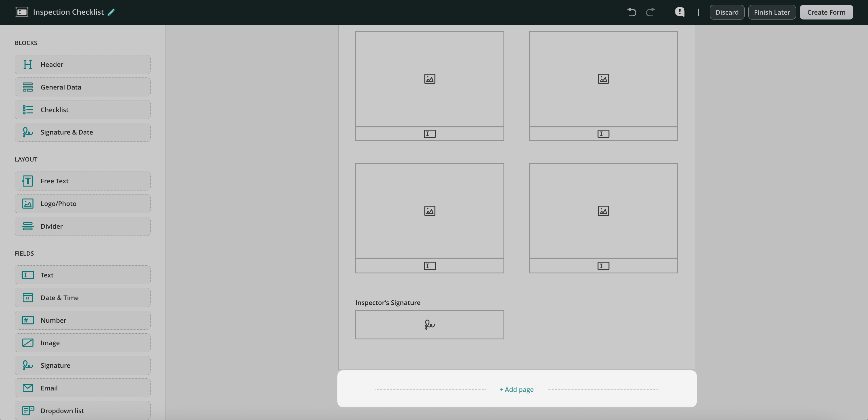Screen dimensions: 868x420
Task: Choose the Logo/Photo layout icon
Action: point(28,203)
